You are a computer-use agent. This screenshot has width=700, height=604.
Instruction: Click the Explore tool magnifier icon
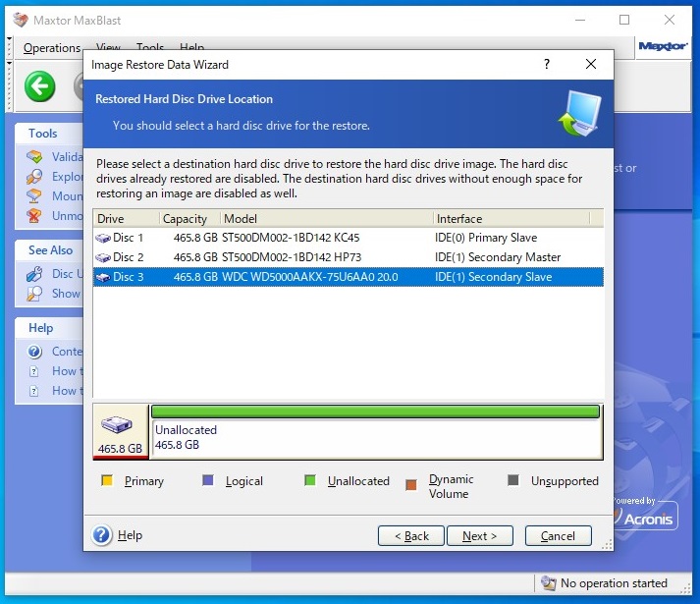pyautogui.click(x=34, y=177)
